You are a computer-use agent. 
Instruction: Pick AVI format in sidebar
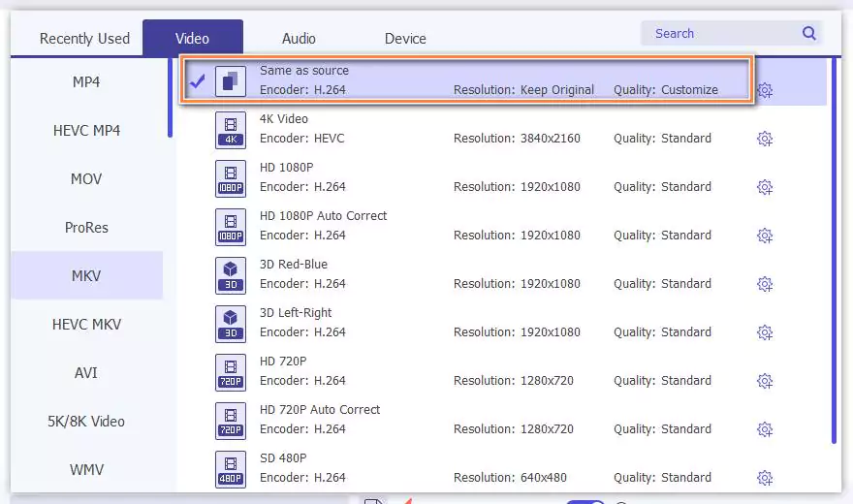coord(86,372)
